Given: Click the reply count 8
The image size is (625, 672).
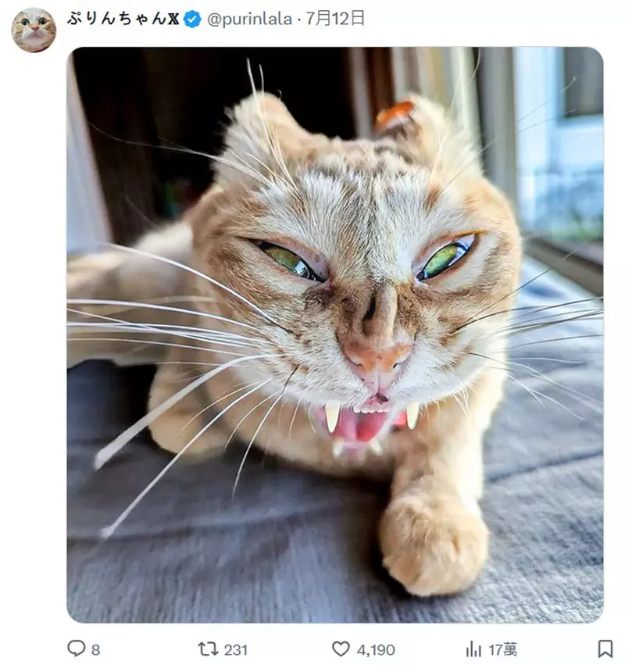Looking at the screenshot, I should [x=95, y=649].
